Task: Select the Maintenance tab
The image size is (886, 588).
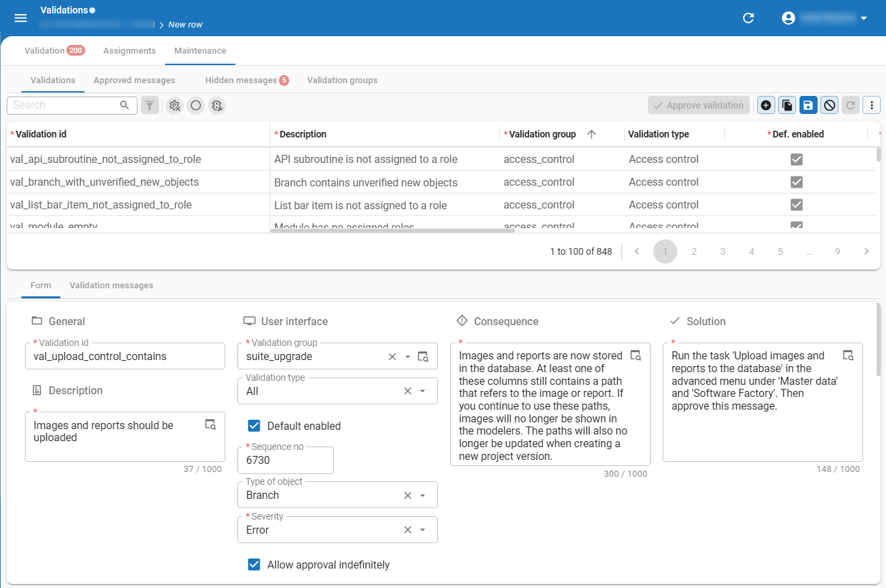Action: [200, 51]
